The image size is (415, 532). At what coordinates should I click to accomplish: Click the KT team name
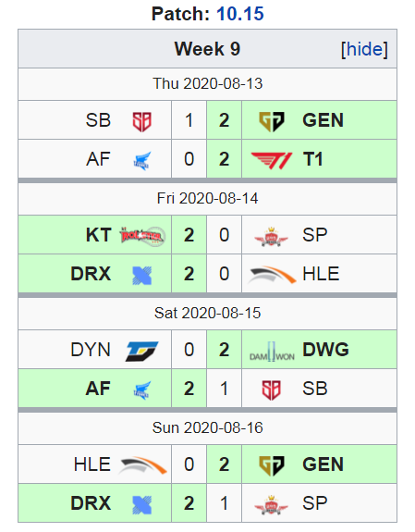pyautogui.click(x=98, y=235)
